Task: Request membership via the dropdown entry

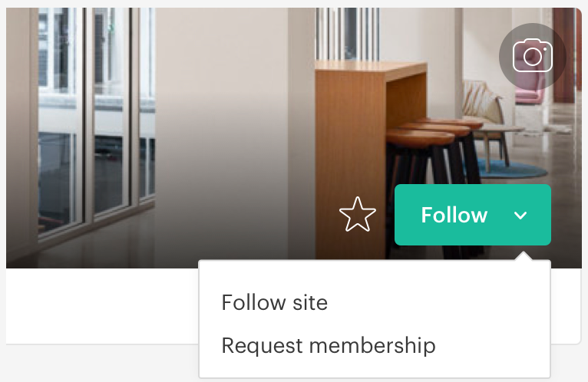Action: (328, 345)
